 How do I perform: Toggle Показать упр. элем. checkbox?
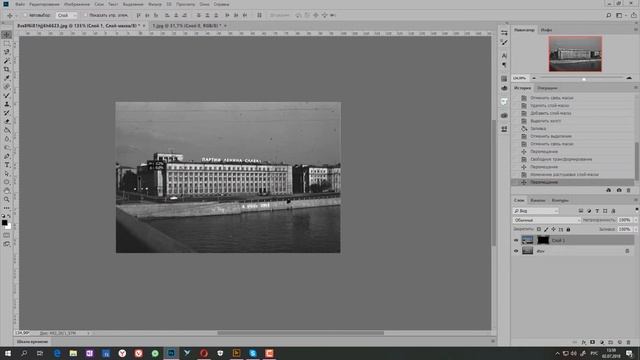coord(86,15)
